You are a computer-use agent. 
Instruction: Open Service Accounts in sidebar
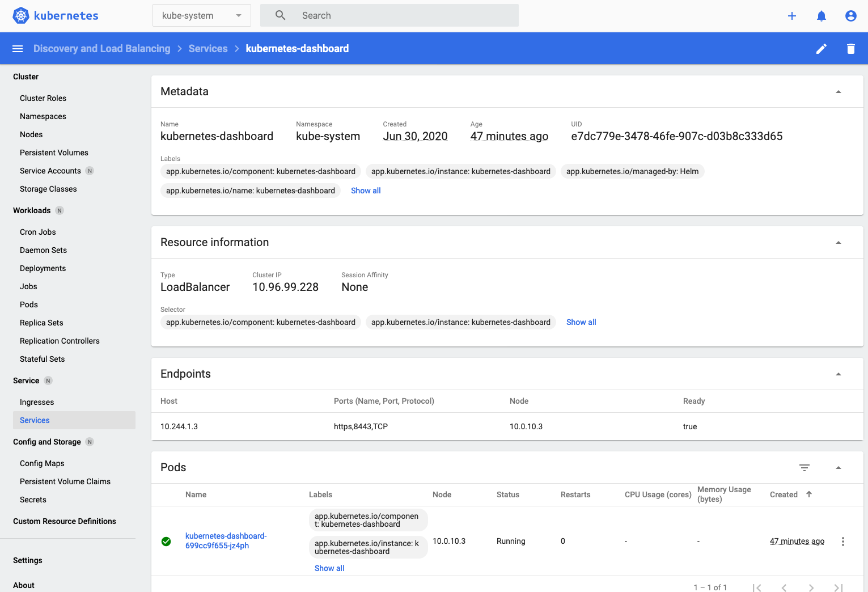(50, 171)
